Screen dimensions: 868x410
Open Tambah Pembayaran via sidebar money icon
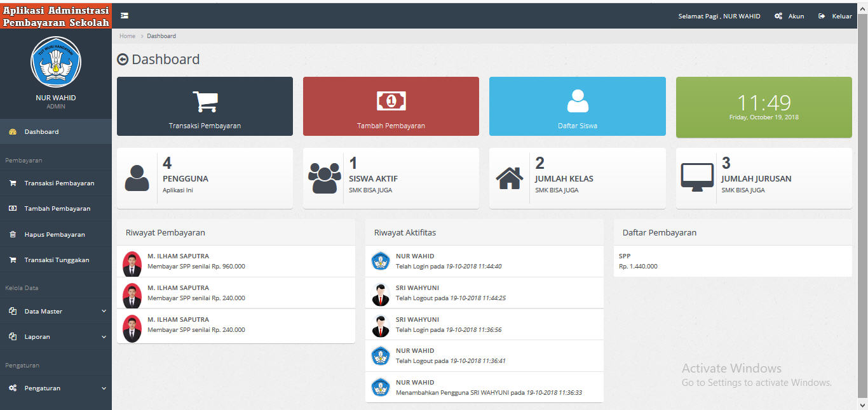(14, 208)
